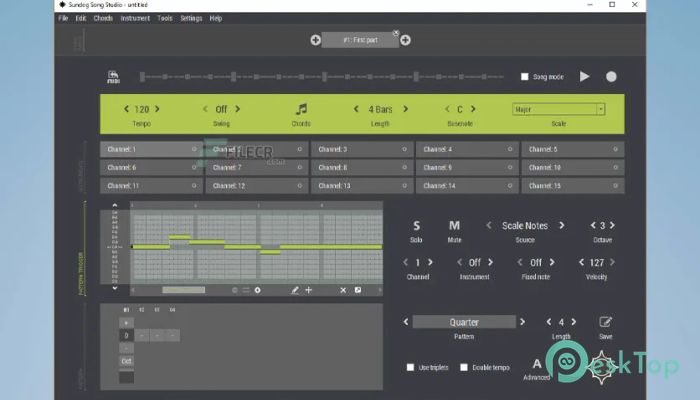
Task: Increase Tempo with the right arrow
Action: pos(157,109)
